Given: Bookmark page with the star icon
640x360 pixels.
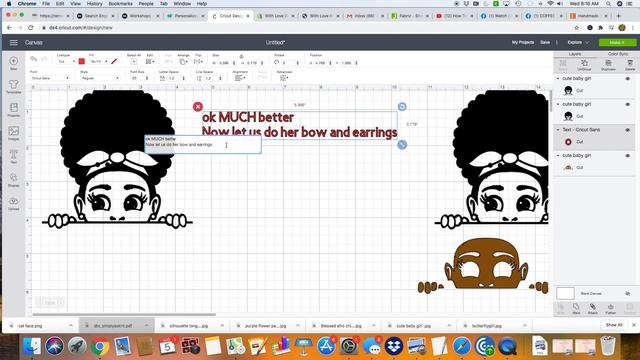Looking at the screenshot, I should pos(576,28).
